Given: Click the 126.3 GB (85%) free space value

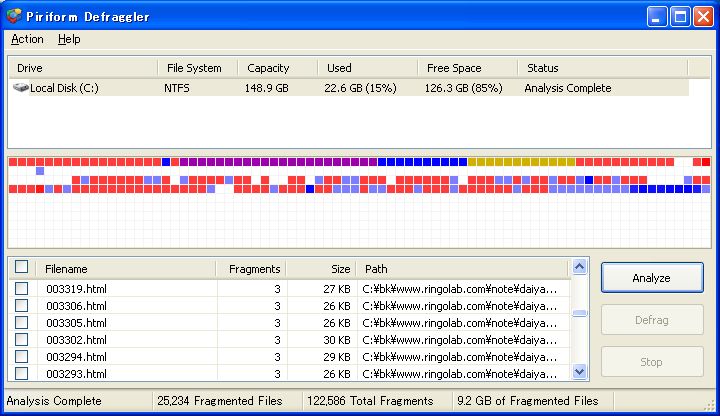Looking at the screenshot, I should [x=463, y=88].
